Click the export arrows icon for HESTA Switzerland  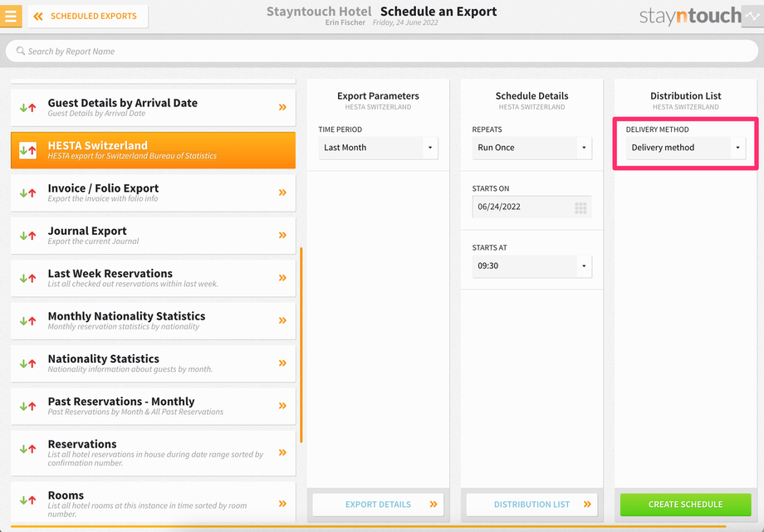pos(27,150)
